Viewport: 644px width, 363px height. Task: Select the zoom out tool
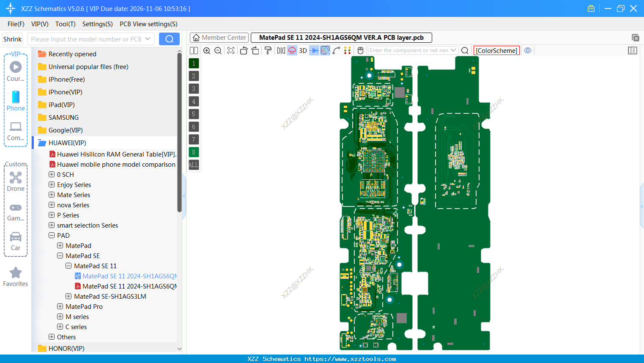pos(217,50)
